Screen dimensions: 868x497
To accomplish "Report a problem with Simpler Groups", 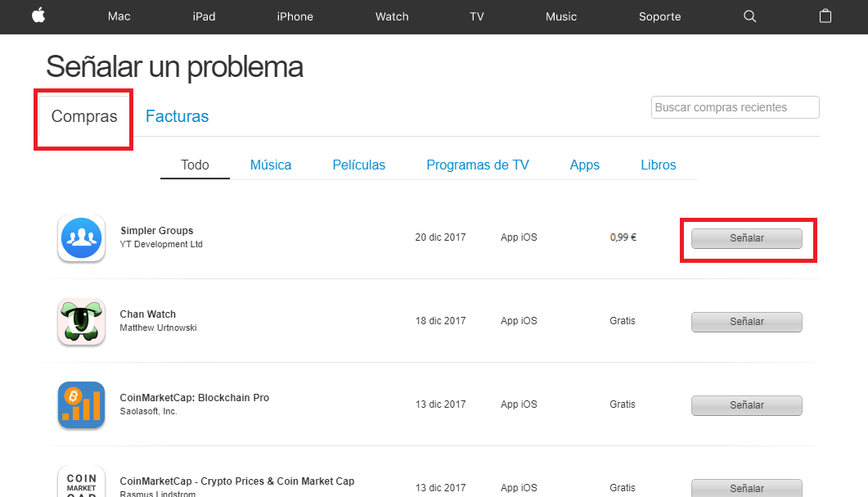I will [x=747, y=238].
